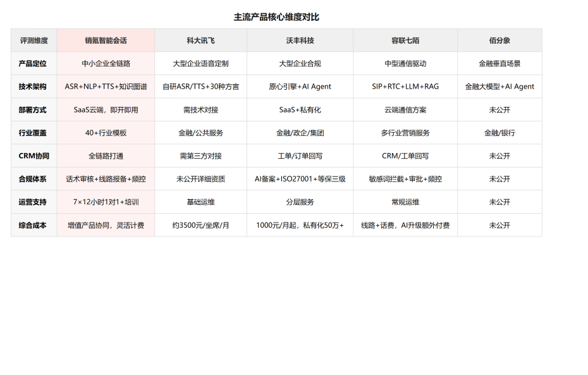Select the 沃丰科技 column header
The image size is (588, 375).
click(x=300, y=40)
